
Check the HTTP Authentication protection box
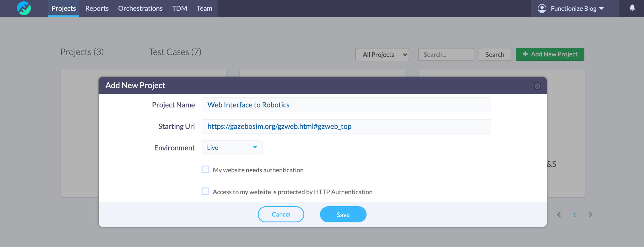coord(206,191)
